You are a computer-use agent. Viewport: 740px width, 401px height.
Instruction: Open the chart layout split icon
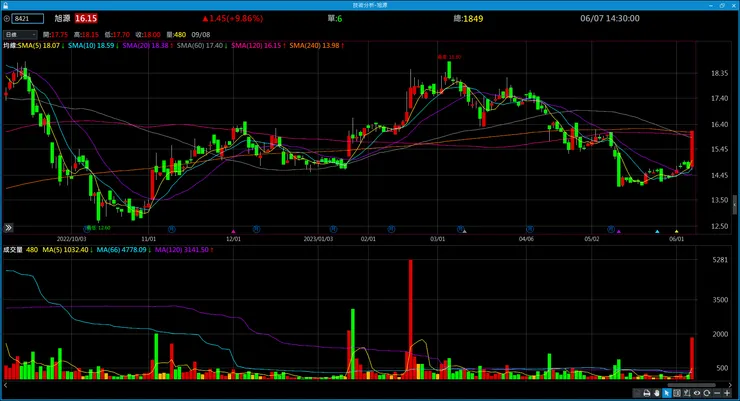click(677, 393)
